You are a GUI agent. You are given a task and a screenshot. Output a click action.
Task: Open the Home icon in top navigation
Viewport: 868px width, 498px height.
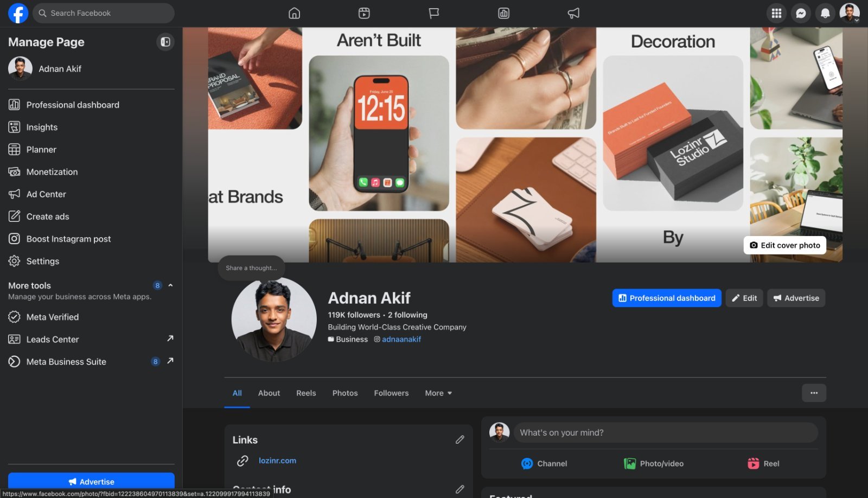(x=294, y=13)
